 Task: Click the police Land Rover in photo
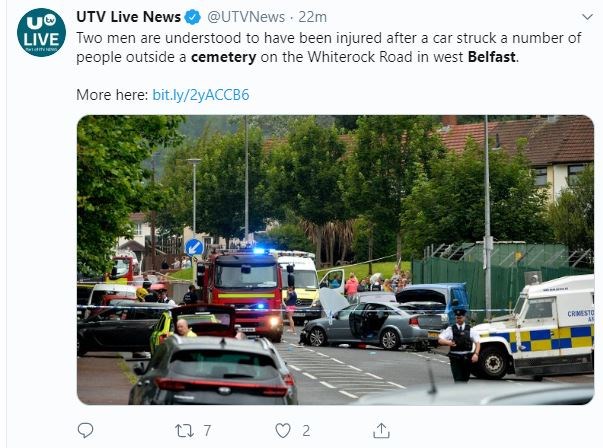[533, 327]
